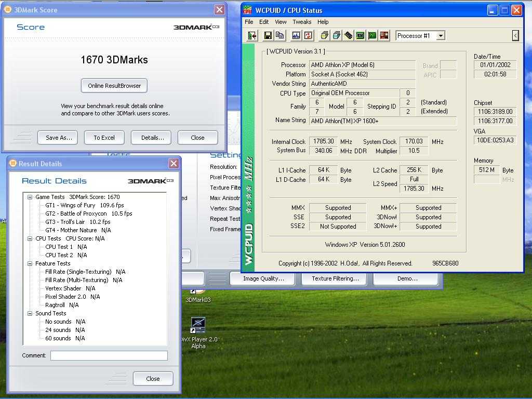Select the 3DMark03 desktop shortcut
Screen dimensions: 532x399
[x=198, y=296]
